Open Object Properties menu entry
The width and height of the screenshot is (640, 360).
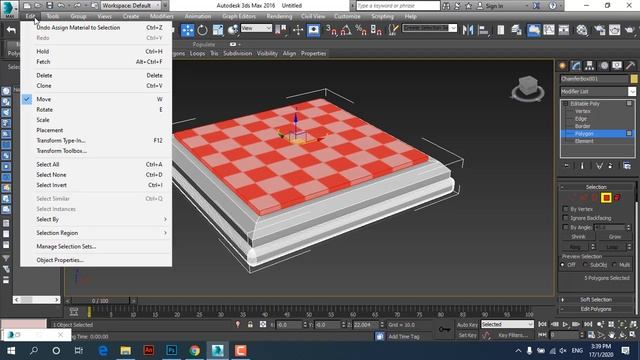pyautogui.click(x=96, y=260)
